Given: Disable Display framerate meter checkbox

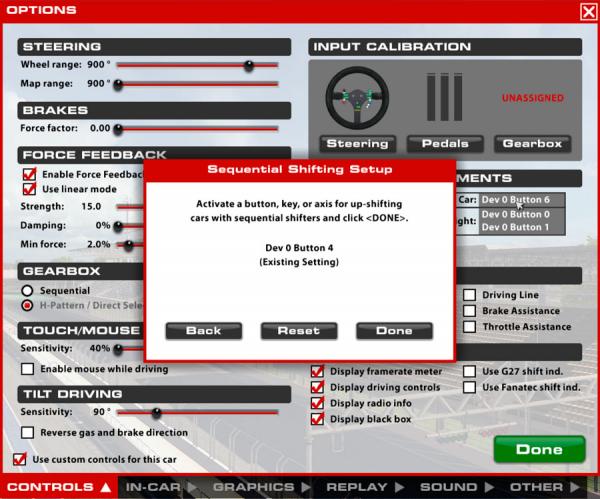Looking at the screenshot, I should click(x=318, y=370).
